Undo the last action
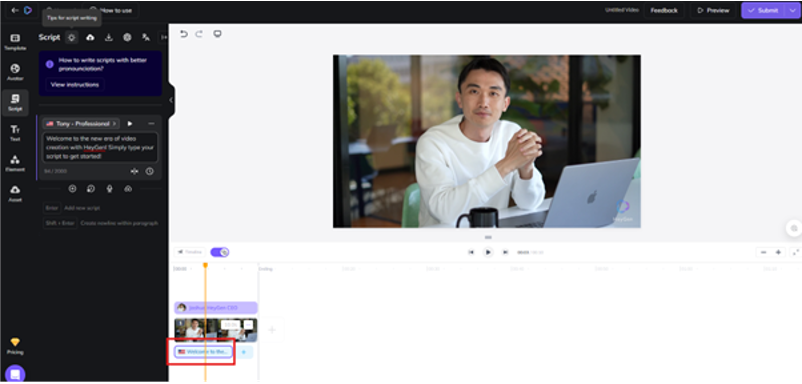Image resolution: width=802 pixels, height=384 pixels. coord(184,34)
